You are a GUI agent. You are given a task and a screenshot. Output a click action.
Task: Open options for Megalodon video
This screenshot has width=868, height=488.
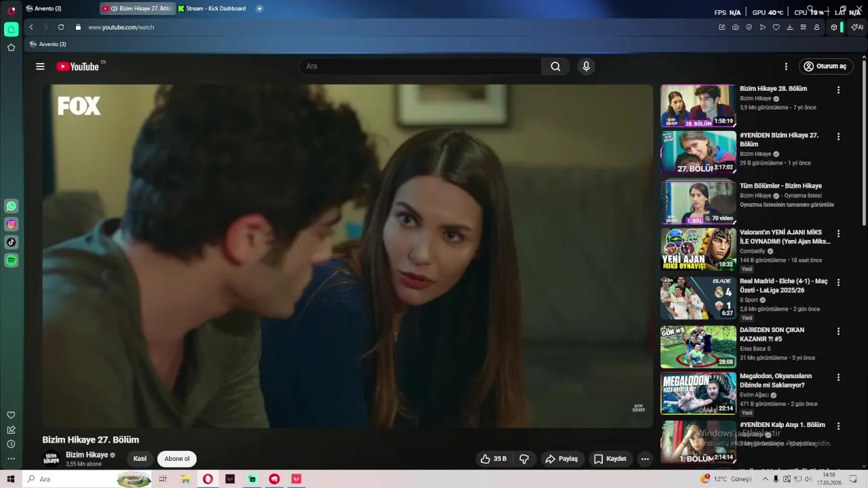(838, 377)
